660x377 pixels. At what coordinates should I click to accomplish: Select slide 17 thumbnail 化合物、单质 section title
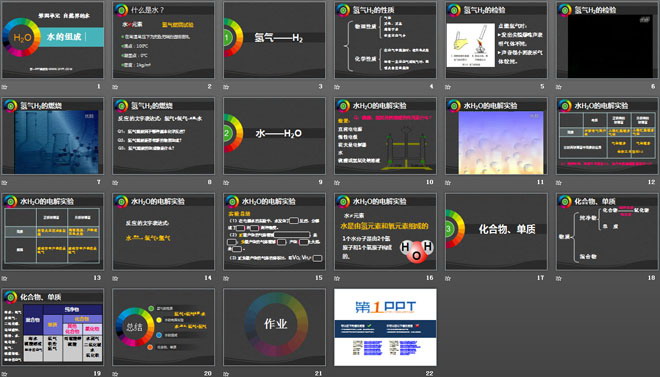[496, 231]
